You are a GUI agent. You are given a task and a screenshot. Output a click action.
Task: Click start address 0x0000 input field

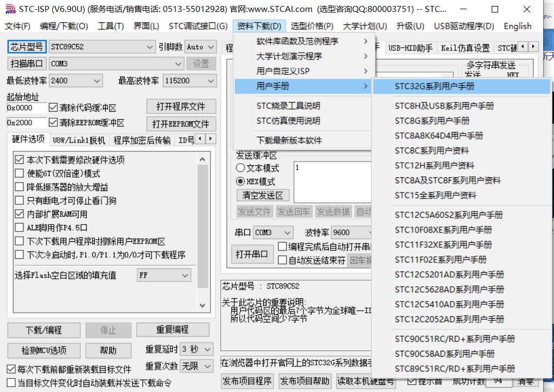click(26, 108)
